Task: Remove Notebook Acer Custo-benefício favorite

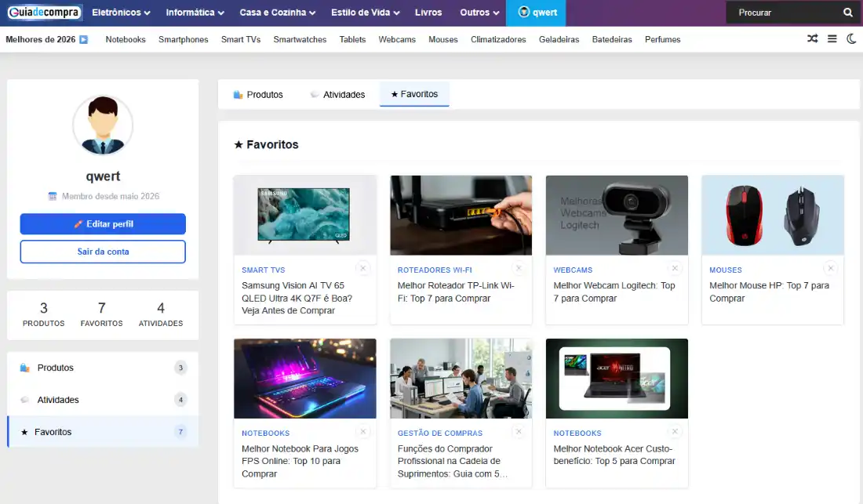Action: (x=675, y=431)
